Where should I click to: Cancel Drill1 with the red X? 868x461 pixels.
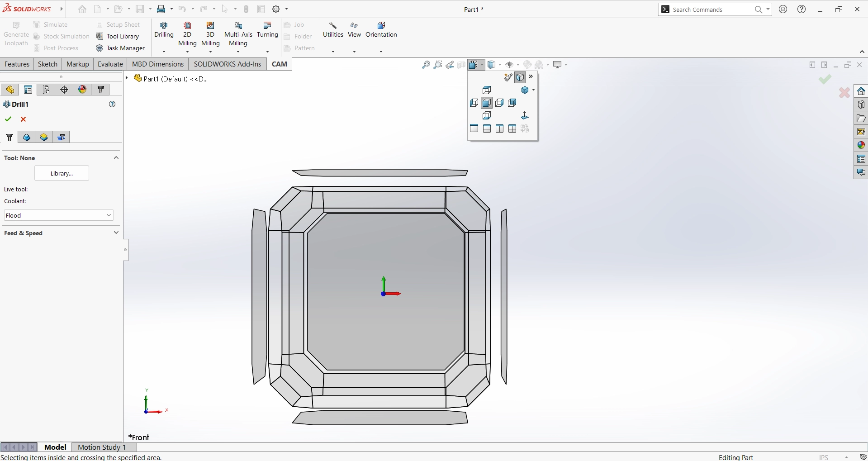[x=24, y=119]
